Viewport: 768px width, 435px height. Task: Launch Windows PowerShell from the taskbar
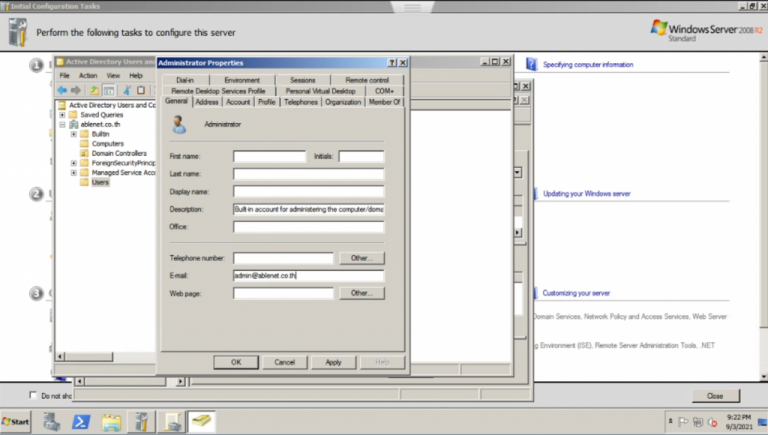tap(81, 422)
